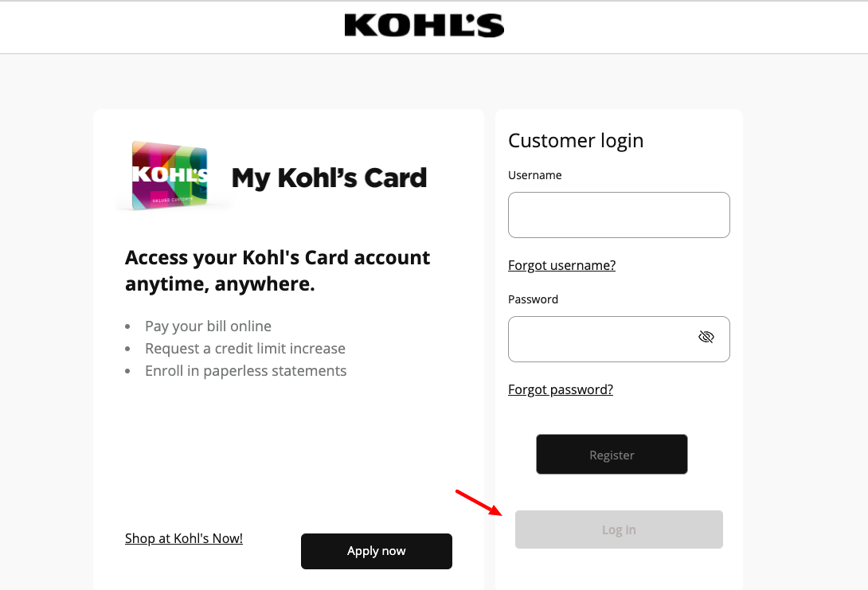Open the Register form
The image size is (868, 590).
(612, 454)
